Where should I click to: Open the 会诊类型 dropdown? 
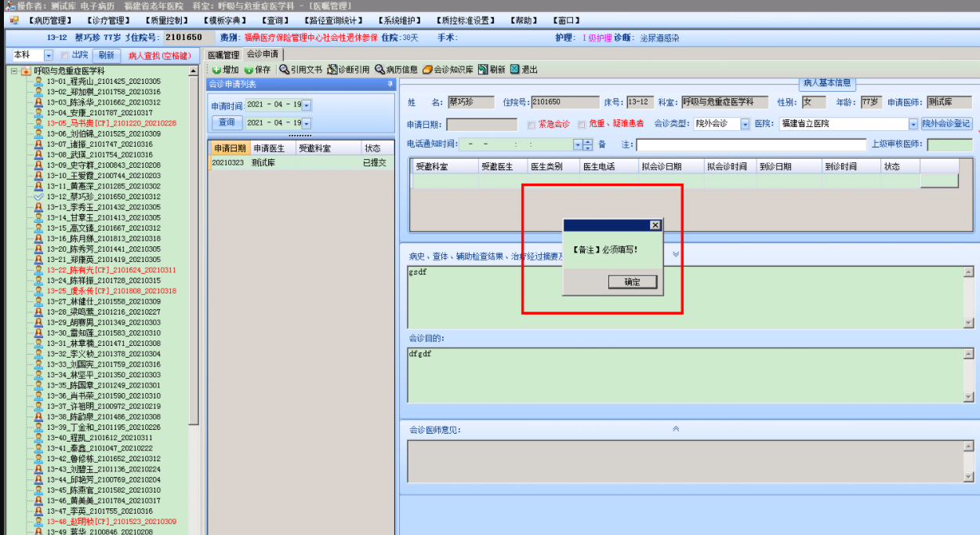coord(745,124)
